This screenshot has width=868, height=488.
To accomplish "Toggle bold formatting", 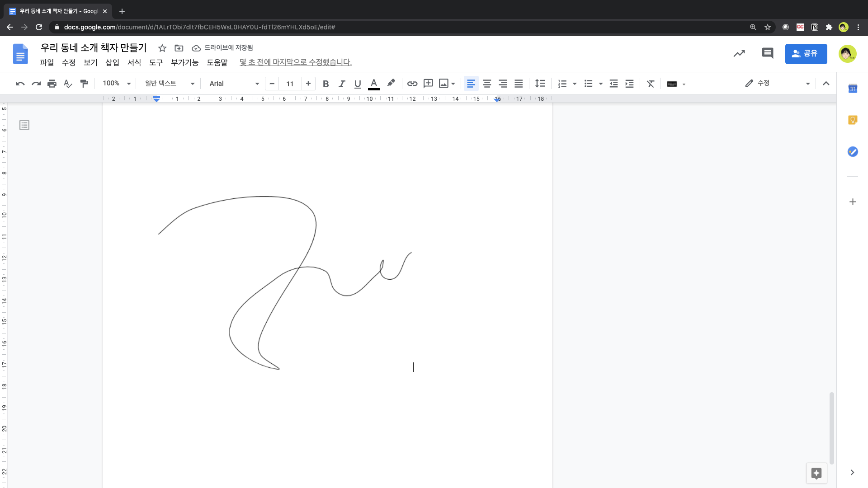I will 325,84.
